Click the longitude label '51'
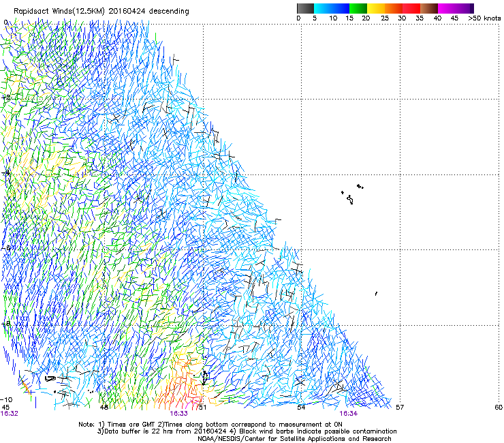 (202, 408)
